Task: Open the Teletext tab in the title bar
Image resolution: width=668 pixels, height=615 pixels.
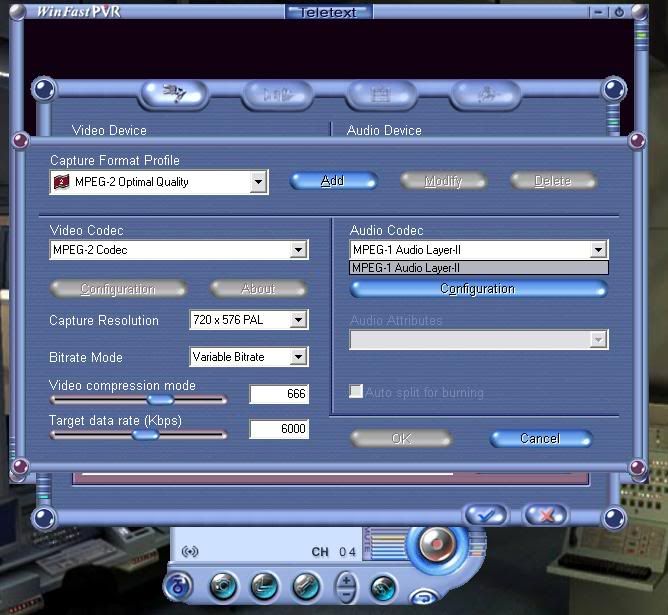Action: (x=328, y=12)
